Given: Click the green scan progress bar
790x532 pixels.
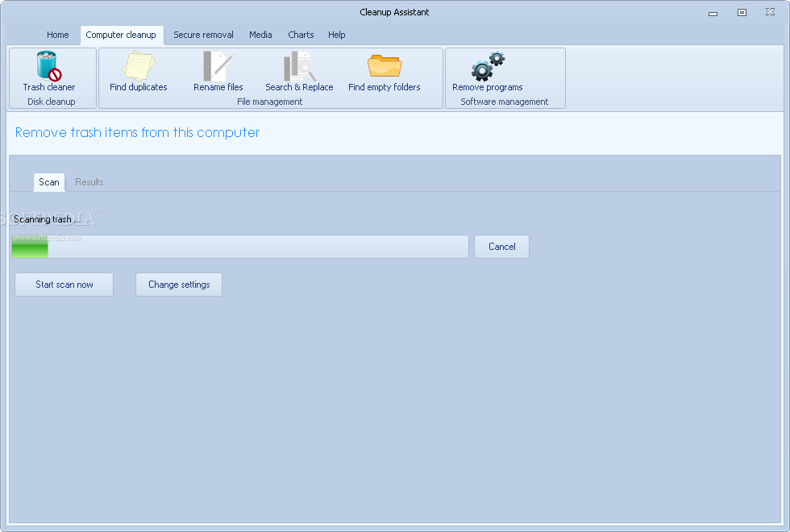Looking at the screenshot, I should [x=240, y=247].
